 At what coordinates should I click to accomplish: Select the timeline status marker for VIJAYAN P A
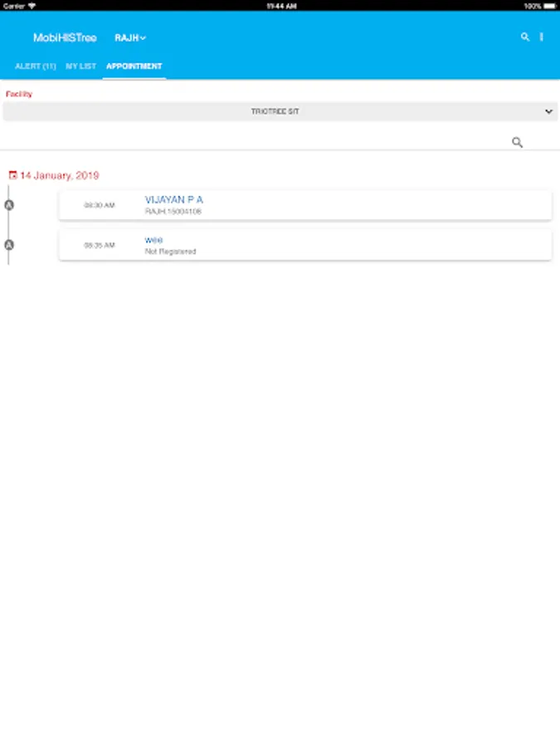(x=9, y=205)
